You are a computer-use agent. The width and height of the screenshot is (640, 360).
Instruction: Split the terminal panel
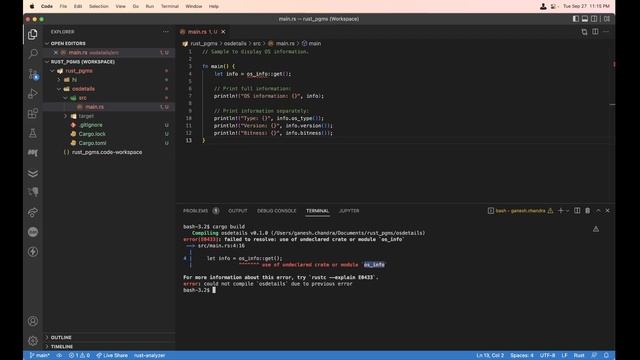(577, 211)
